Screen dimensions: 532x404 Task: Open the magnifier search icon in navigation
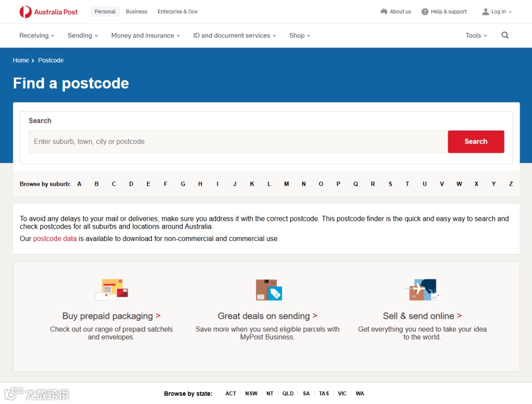pos(505,35)
